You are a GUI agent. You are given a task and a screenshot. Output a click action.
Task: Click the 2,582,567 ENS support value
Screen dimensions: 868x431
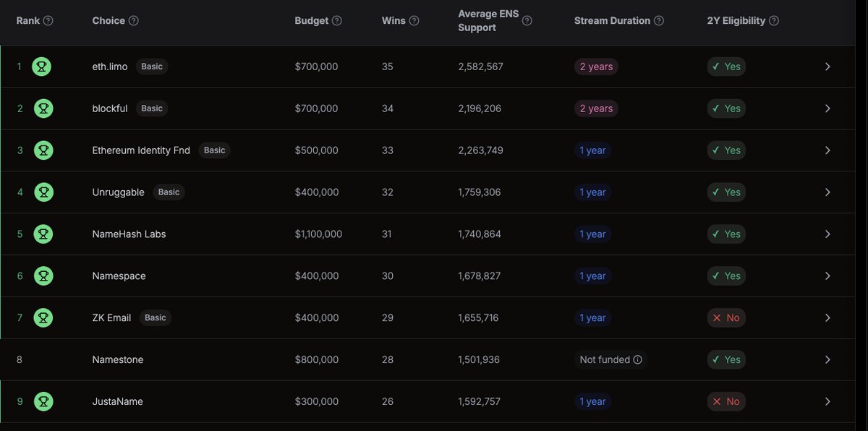pyautogui.click(x=480, y=67)
